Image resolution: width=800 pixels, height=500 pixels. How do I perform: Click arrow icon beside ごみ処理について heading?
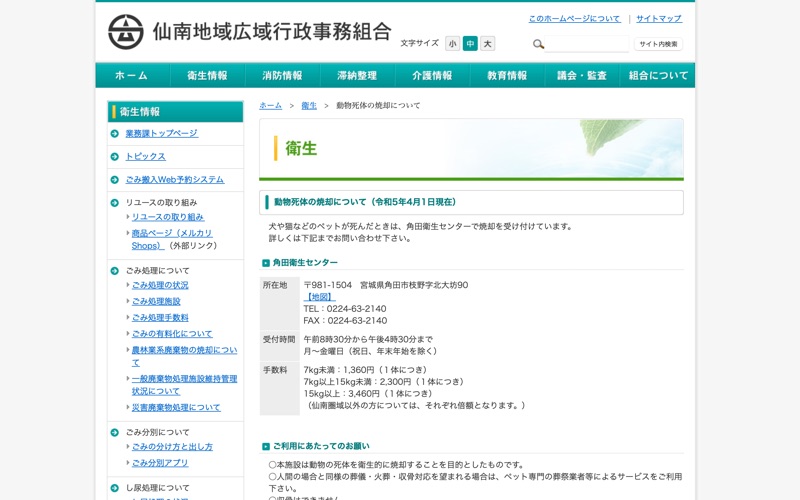click(x=115, y=271)
